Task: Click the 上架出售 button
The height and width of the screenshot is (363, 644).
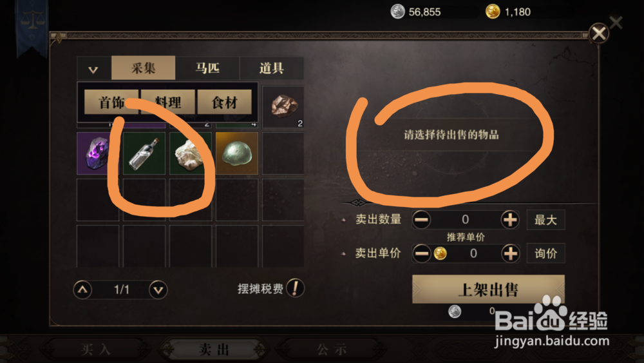Action: pyautogui.click(x=488, y=289)
